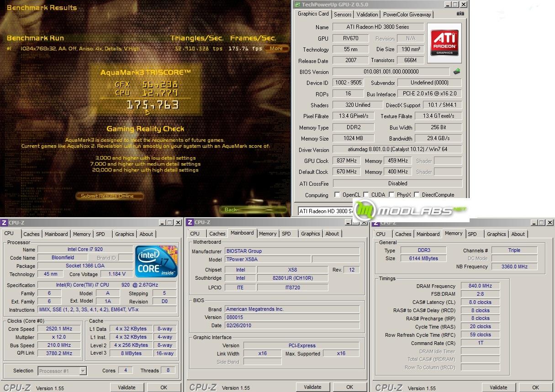Open Mainboard tab in the Memory window
The width and height of the screenshot is (555, 392).
[428, 234]
